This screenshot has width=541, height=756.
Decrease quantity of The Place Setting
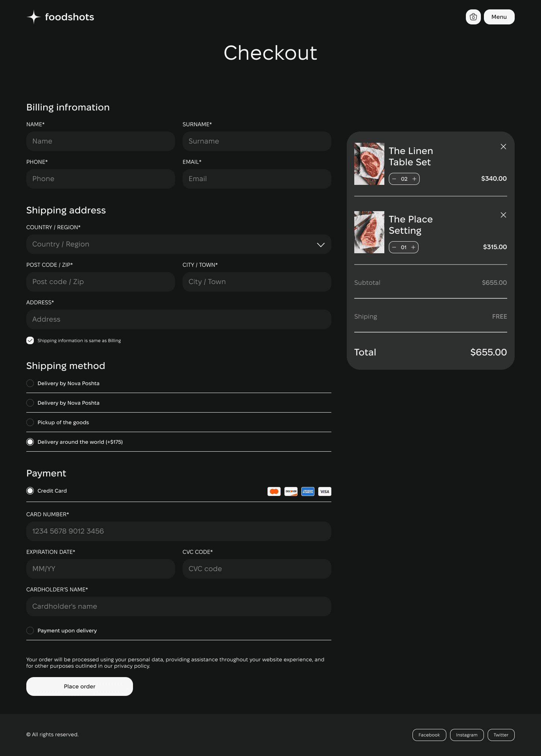click(394, 247)
